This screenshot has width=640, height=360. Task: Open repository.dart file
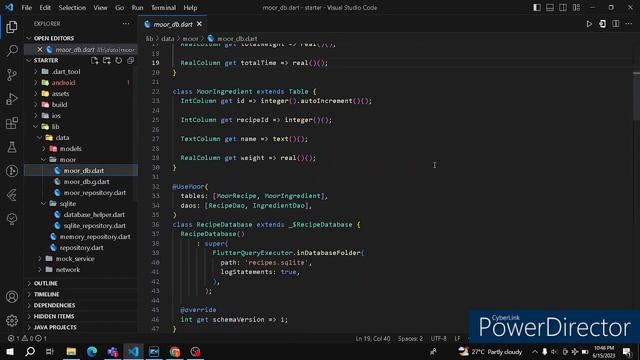pos(81,248)
